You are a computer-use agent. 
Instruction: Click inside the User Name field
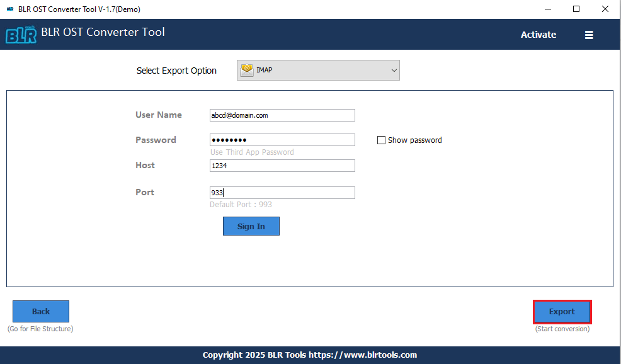(x=282, y=115)
